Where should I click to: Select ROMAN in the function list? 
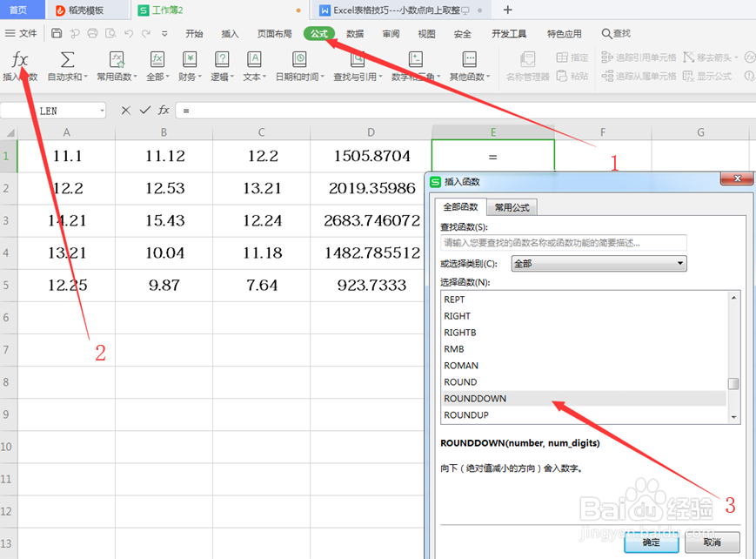coord(583,366)
